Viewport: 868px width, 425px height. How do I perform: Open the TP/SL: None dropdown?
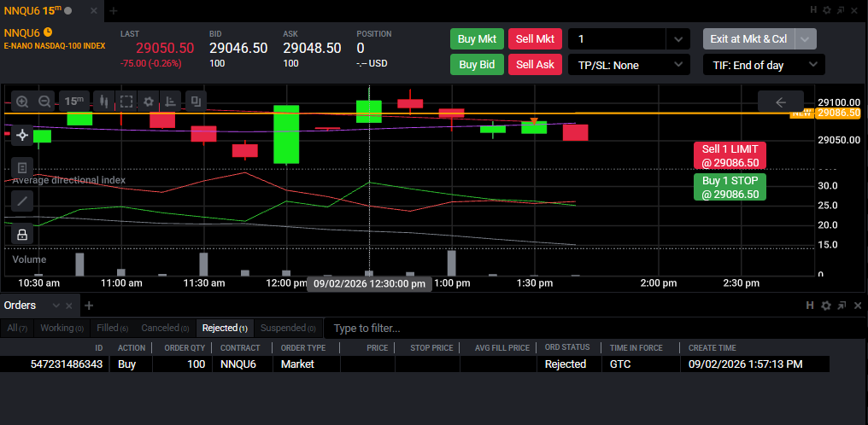[x=630, y=65]
